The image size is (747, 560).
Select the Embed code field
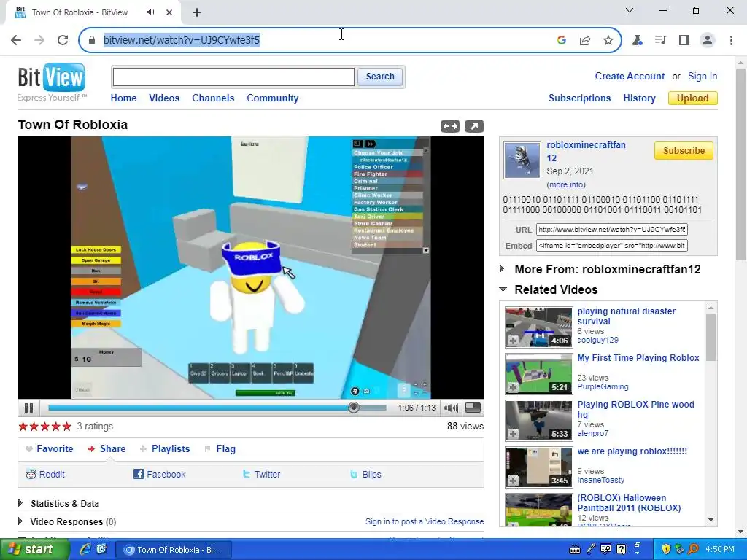pyautogui.click(x=612, y=246)
